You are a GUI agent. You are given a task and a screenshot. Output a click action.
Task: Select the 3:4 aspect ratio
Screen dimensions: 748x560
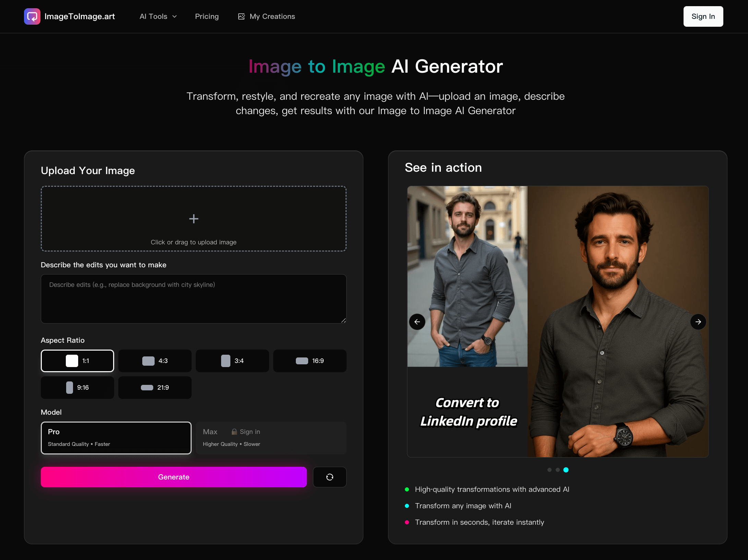(x=232, y=361)
